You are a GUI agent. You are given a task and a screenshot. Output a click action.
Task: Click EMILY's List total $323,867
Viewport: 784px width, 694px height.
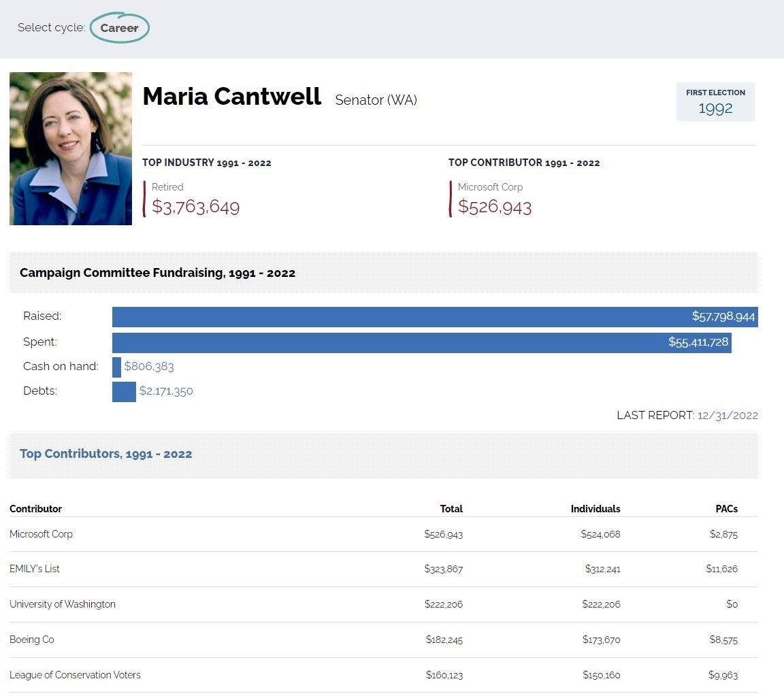(444, 569)
